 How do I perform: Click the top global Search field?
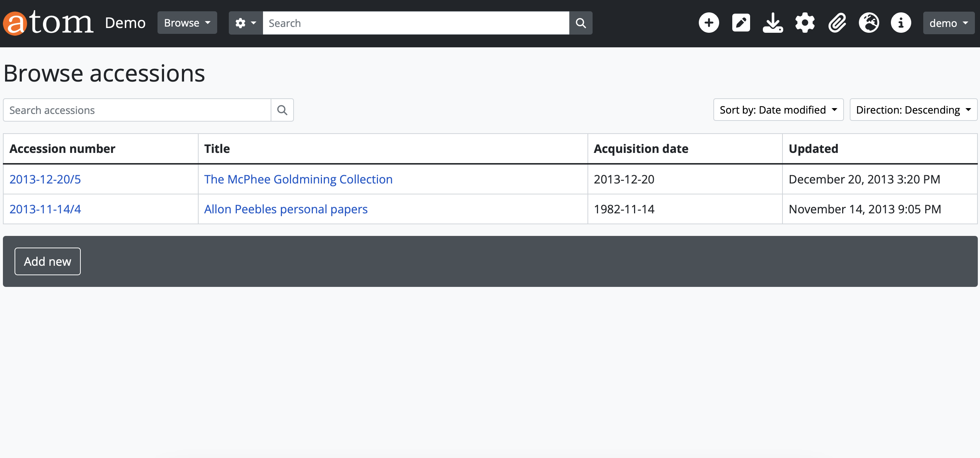pos(415,23)
